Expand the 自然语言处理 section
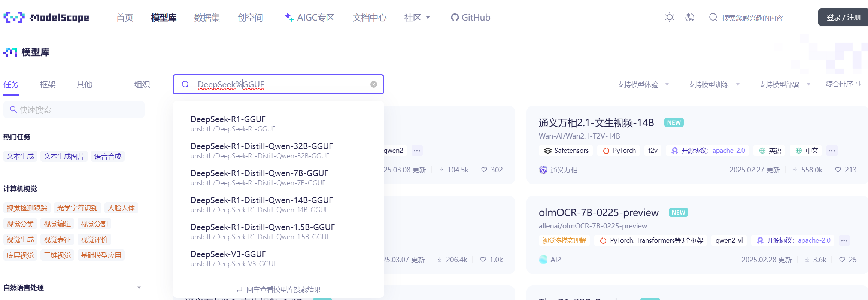 point(139,288)
